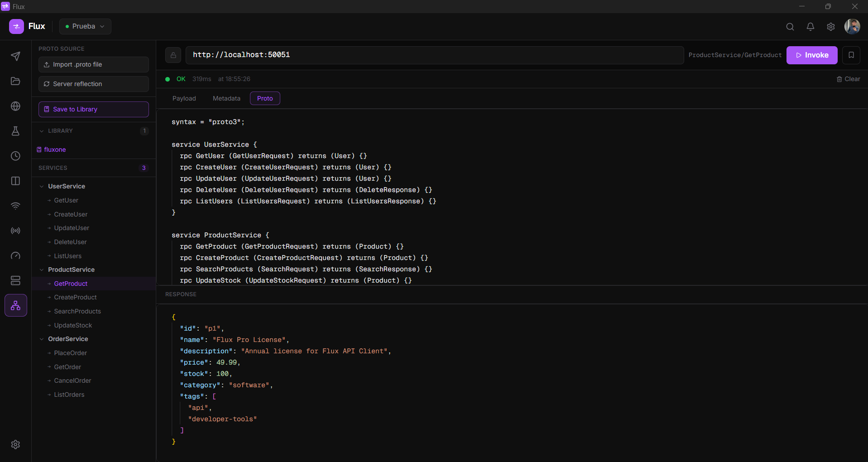
Task: Click the "developer-tools" tag value
Action: (222, 419)
